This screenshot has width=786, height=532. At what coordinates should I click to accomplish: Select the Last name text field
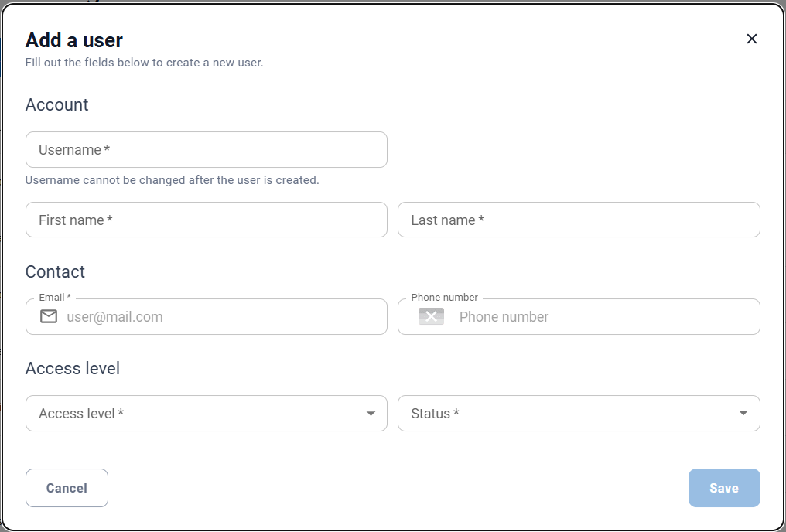pos(578,220)
